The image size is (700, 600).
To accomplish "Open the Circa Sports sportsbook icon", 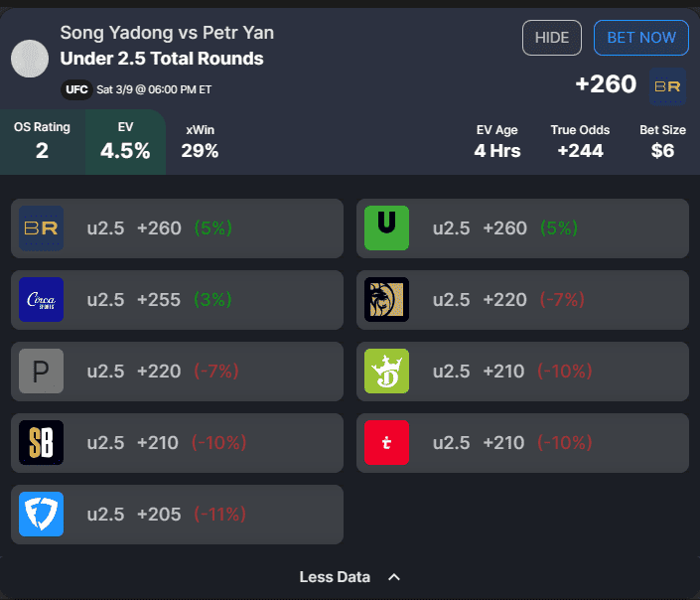I will (x=41, y=300).
